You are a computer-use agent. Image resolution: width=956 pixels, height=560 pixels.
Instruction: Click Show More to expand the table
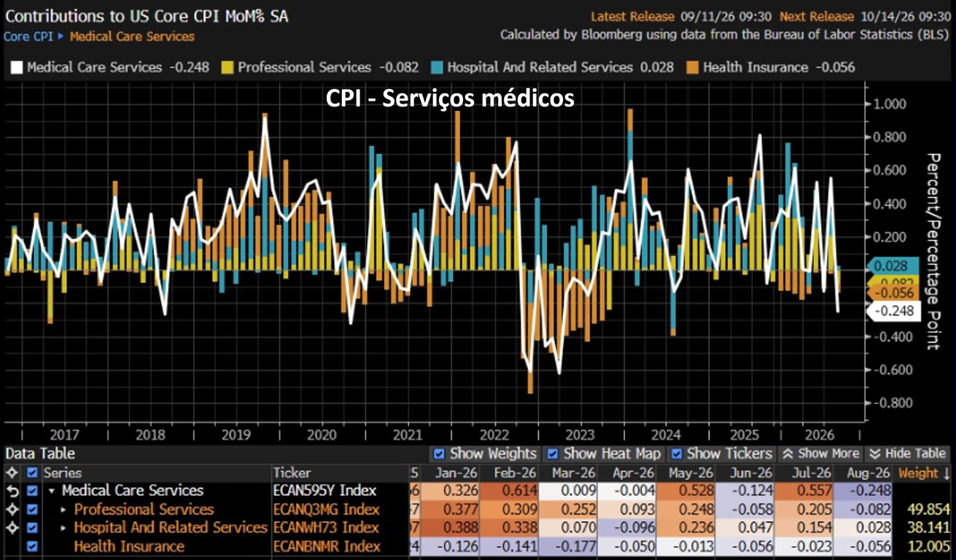click(x=820, y=454)
